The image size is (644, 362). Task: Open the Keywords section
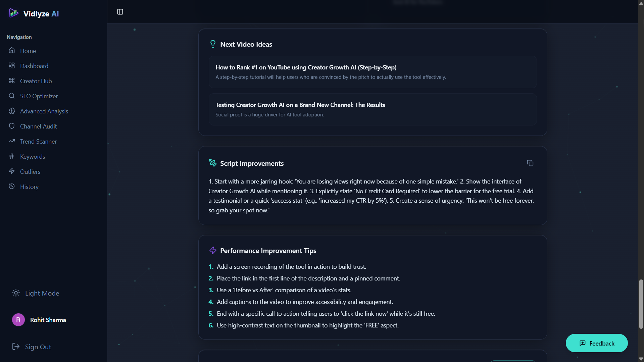pos(33,157)
